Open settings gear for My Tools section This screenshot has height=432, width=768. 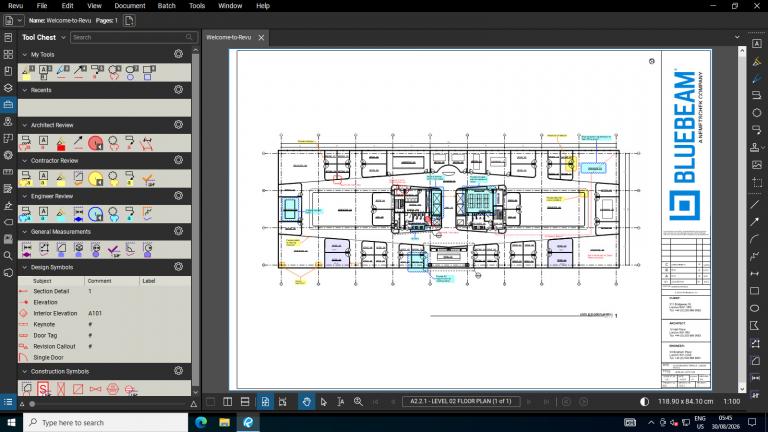pos(179,54)
